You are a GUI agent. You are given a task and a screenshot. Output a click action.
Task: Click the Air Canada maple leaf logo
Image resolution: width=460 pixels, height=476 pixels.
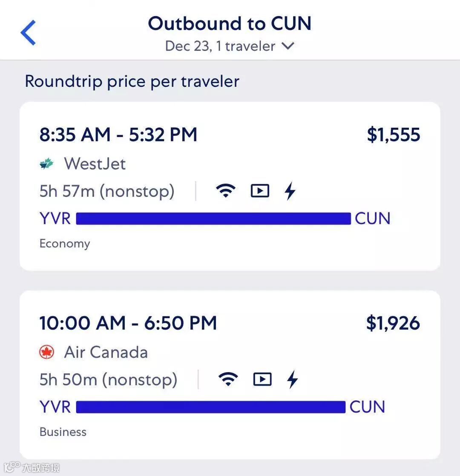[47, 353]
